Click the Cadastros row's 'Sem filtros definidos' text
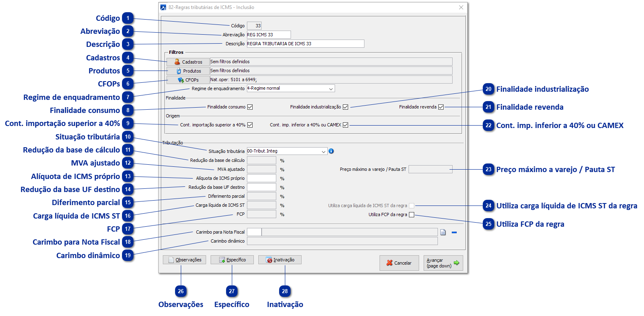Viewport: 644px width, 316px height. pyautogui.click(x=230, y=62)
